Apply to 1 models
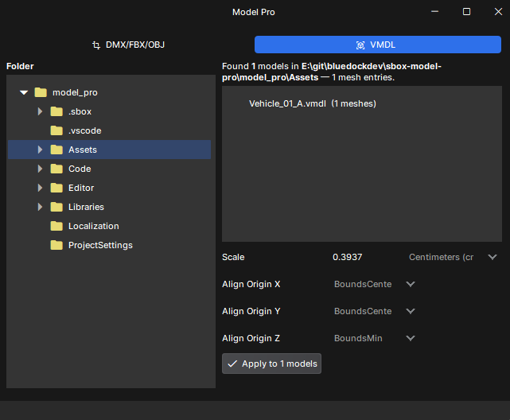Viewport: 510px width, 420px height. (x=271, y=364)
